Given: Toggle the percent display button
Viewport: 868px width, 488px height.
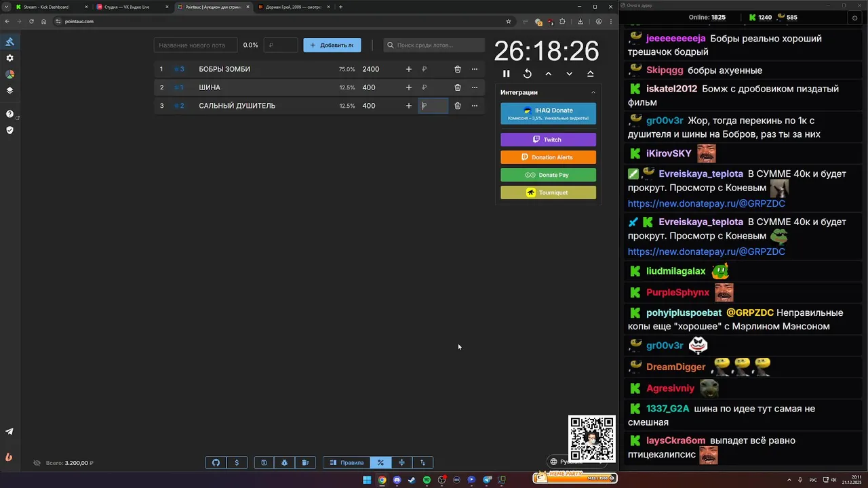Looking at the screenshot, I should (380, 463).
